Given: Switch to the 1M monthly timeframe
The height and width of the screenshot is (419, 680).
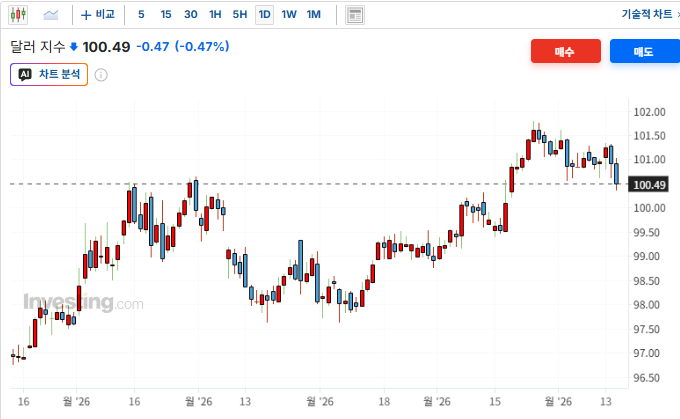Looking at the screenshot, I should [314, 15].
